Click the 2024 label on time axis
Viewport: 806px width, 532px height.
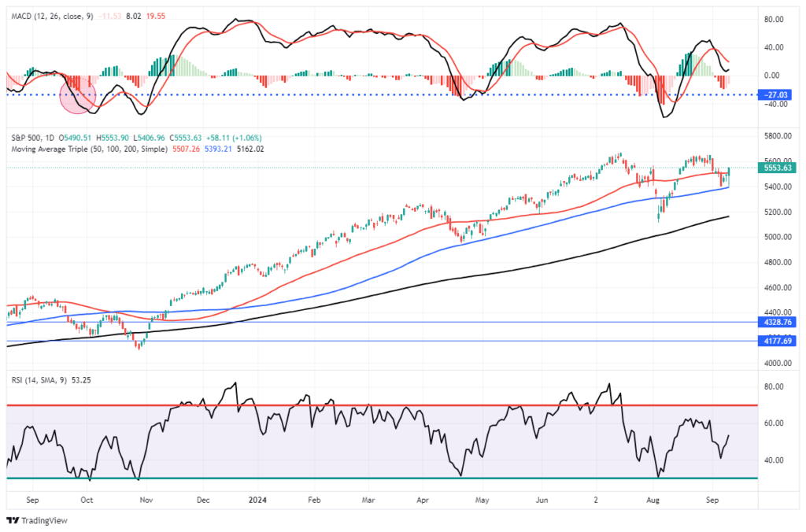click(x=258, y=499)
